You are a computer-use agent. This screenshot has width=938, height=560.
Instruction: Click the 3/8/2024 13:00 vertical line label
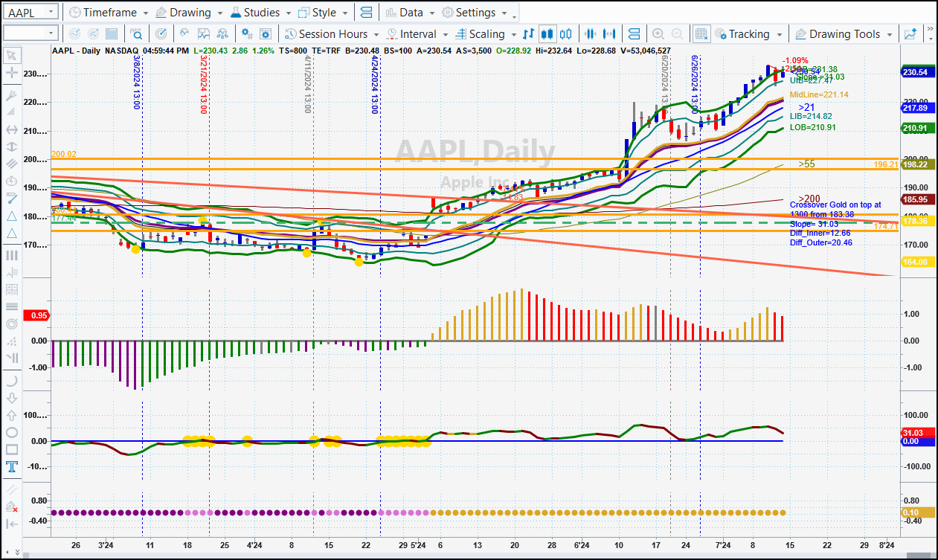137,82
